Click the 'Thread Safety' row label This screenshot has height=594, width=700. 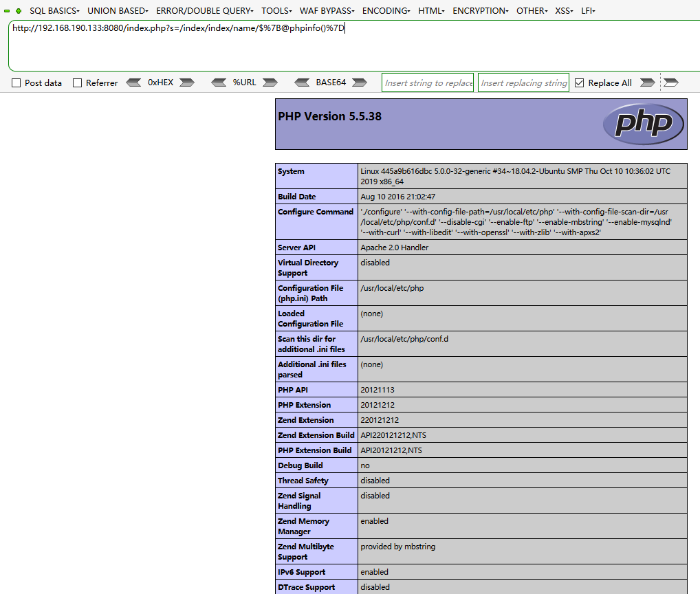click(x=303, y=481)
